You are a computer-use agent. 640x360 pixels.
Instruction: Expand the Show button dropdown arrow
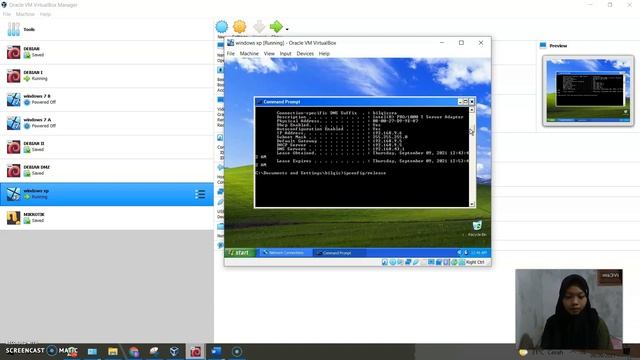click(287, 29)
